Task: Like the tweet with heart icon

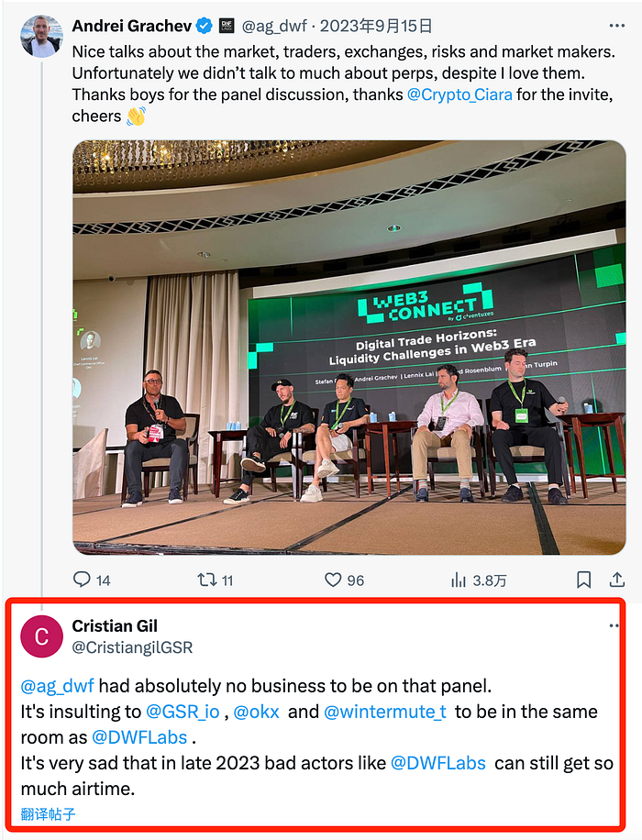Action: point(334,580)
